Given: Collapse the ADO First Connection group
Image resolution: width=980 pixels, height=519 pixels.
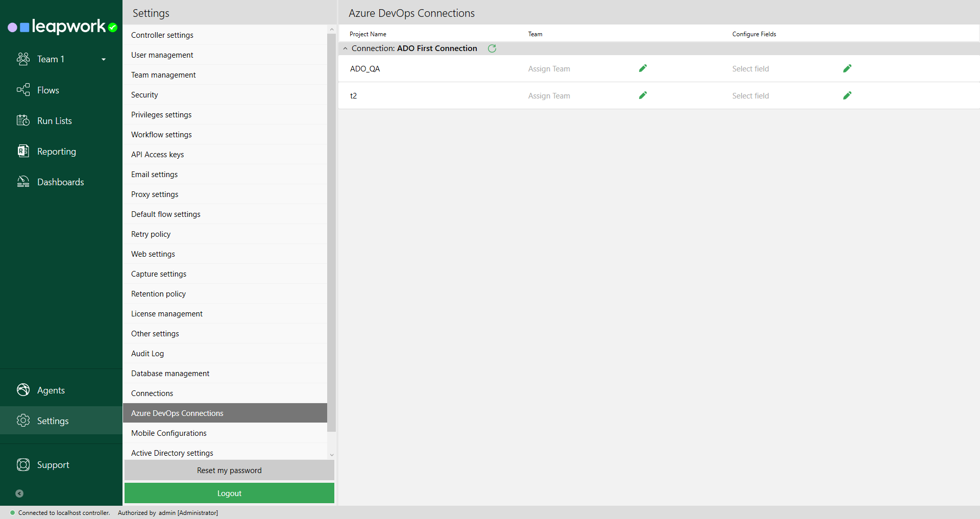Looking at the screenshot, I should point(346,48).
